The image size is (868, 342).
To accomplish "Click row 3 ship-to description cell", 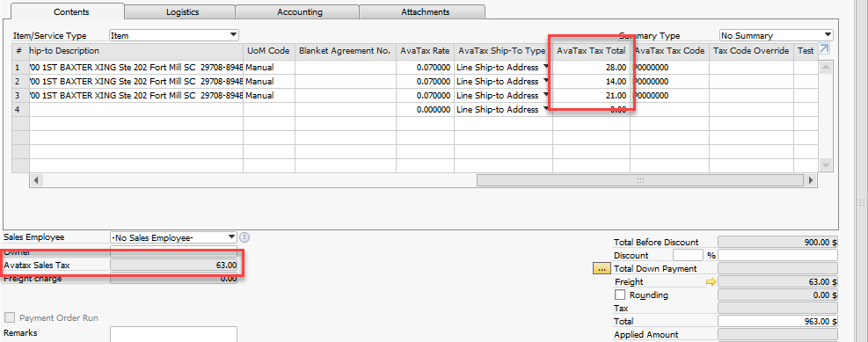I will pos(136,95).
